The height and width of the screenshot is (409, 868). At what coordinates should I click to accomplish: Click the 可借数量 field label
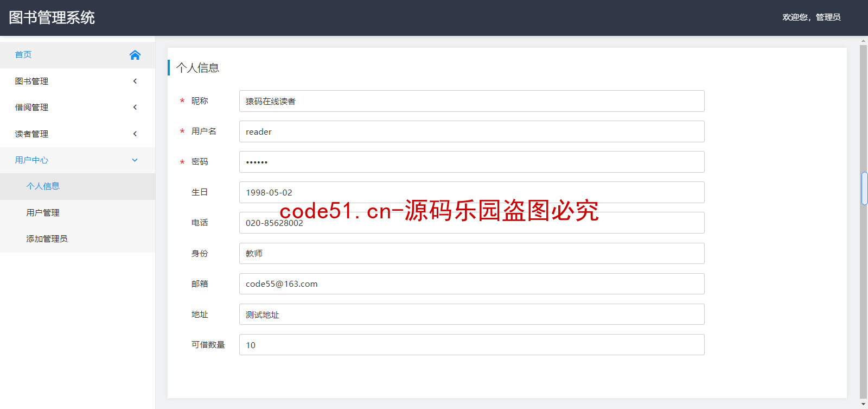(x=208, y=345)
